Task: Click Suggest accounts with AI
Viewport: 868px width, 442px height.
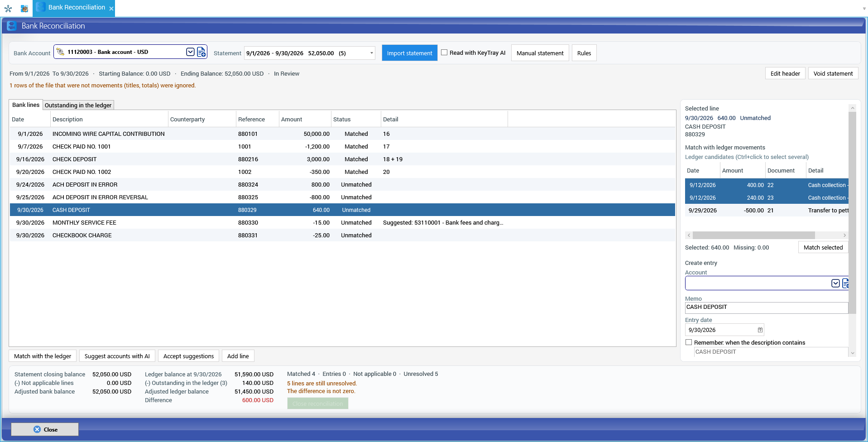Action: 117,356
